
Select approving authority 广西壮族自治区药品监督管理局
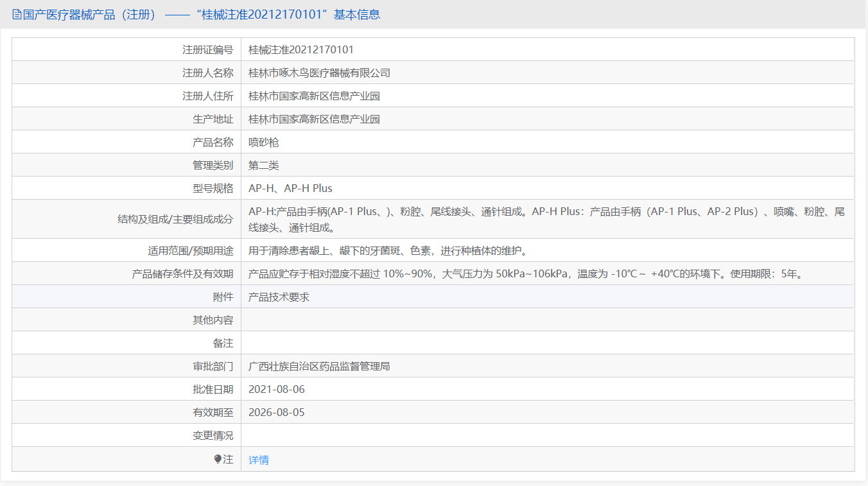pos(319,366)
